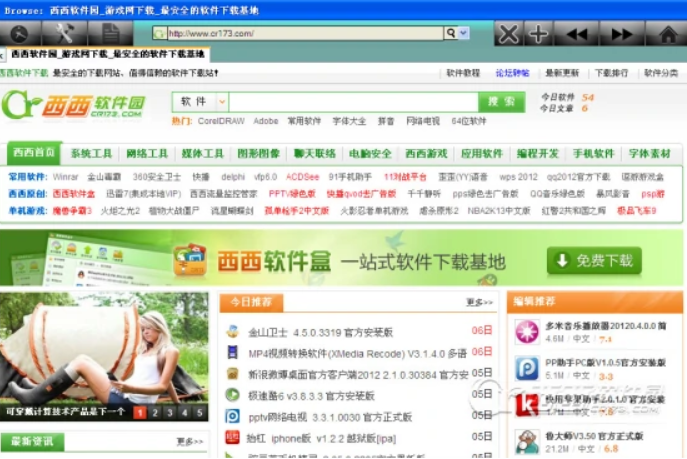This screenshot has width=687, height=459.
Task: Click the pptv网络电视 icon
Action: [x=232, y=416]
